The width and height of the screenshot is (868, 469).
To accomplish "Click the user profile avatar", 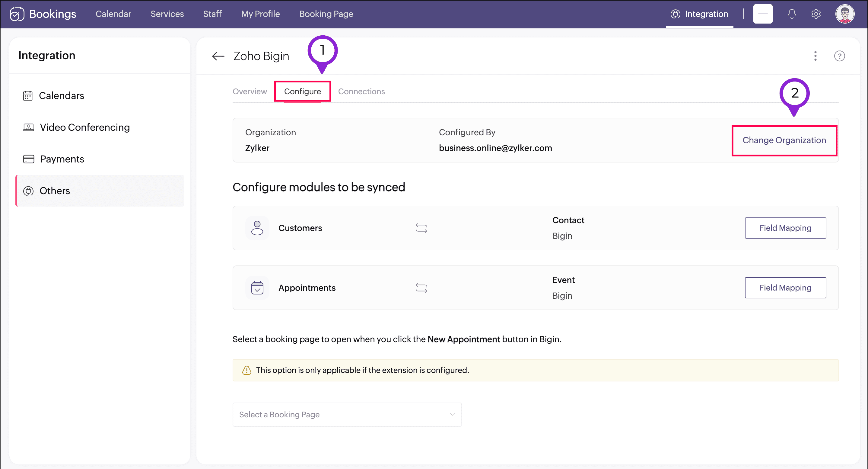I will click(x=844, y=14).
